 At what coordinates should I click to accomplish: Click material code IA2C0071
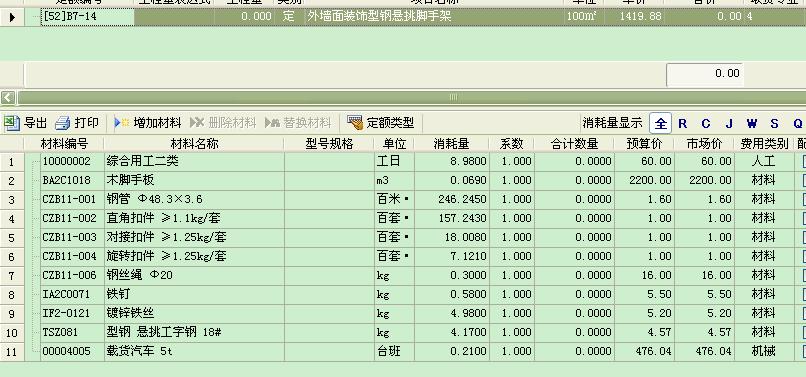pyautogui.click(x=66, y=295)
